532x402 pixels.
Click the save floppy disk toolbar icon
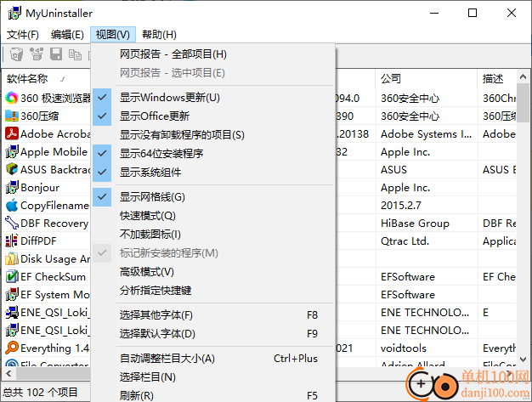pos(56,54)
